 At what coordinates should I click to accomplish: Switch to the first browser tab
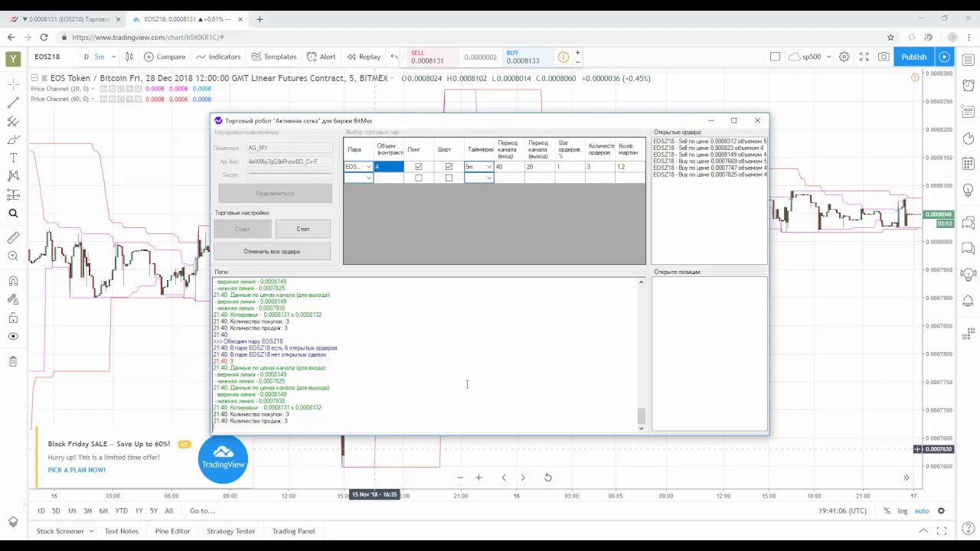[x=67, y=19]
